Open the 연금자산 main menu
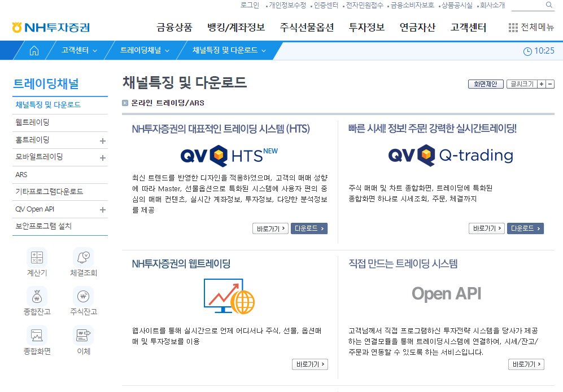563x392 pixels. (417, 28)
